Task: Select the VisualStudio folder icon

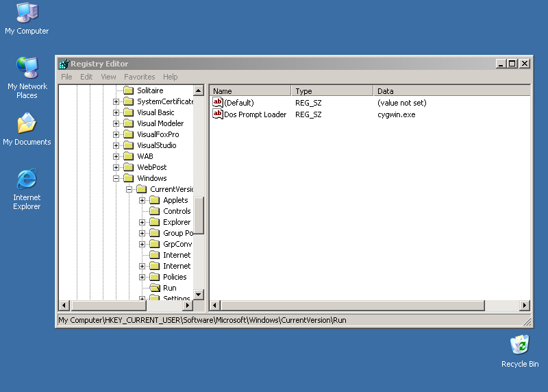Action: pos(129,145)
